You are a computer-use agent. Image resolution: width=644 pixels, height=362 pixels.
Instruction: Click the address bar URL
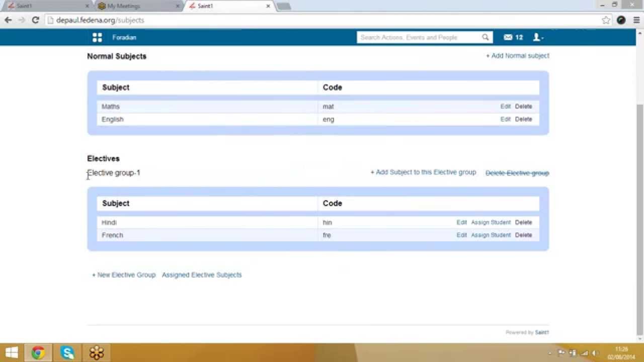(x=100, y=20)
